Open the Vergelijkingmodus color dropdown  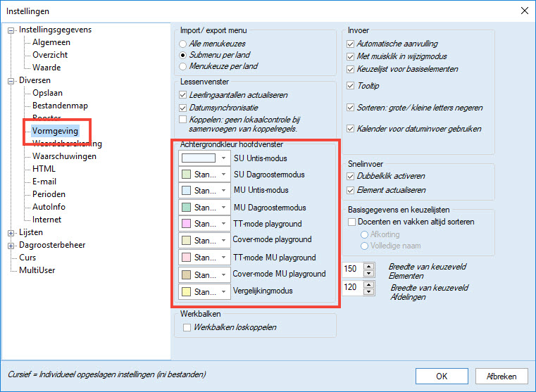point(223,291)
